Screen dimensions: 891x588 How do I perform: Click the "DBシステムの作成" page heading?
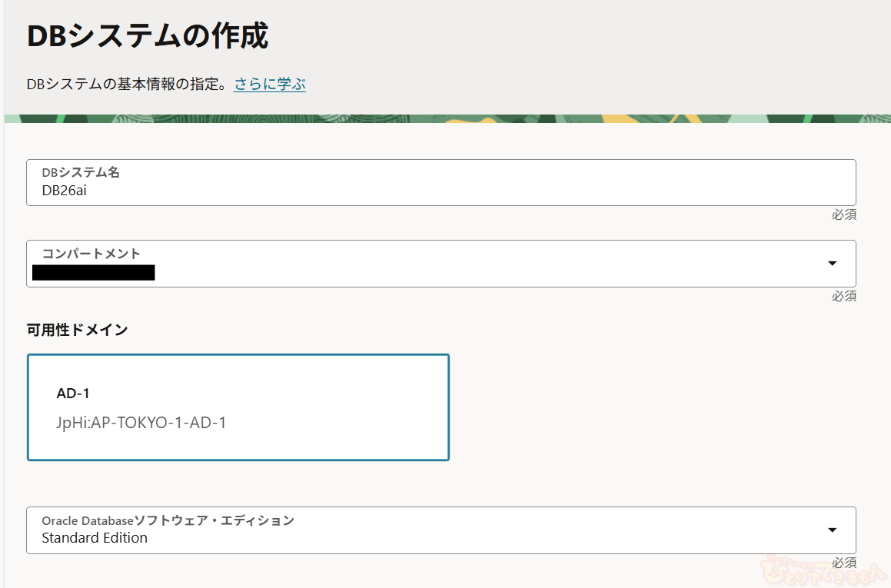[x=148, y=36]
